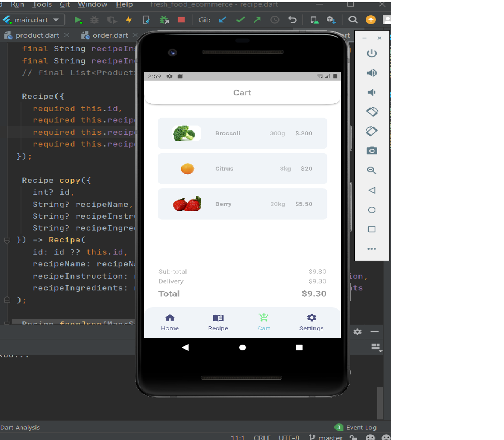Hide the tool window with minus icon

point(374,332)
